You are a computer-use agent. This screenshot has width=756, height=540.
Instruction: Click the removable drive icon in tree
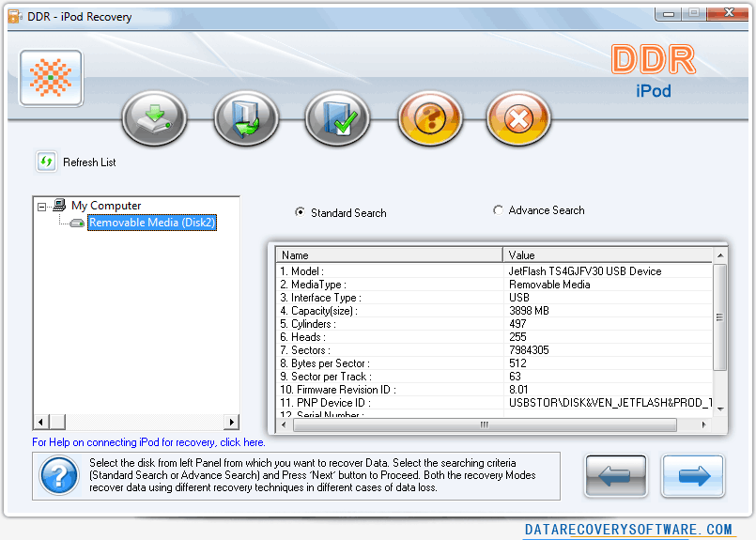click(x=77, y=223)
